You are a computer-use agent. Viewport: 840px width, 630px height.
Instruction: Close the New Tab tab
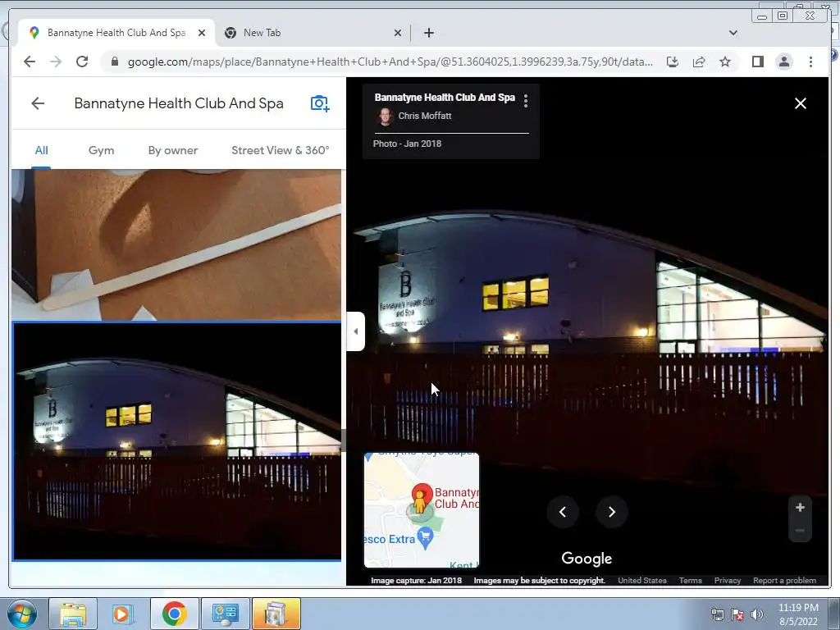click(x=398, y=33)
